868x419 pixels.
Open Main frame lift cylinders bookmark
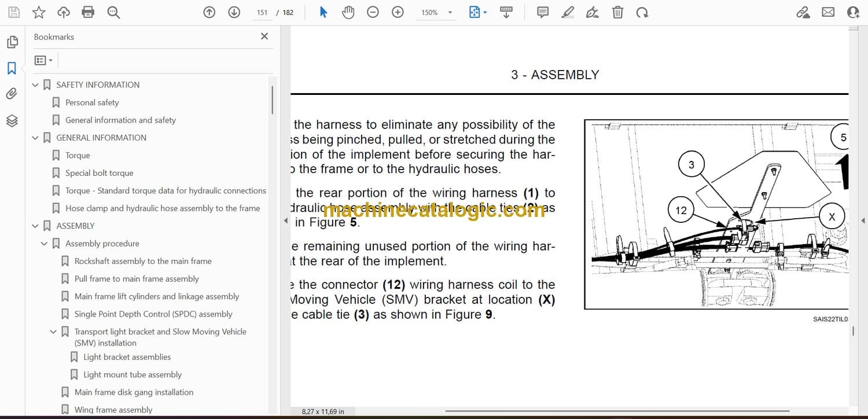(157, 296)
